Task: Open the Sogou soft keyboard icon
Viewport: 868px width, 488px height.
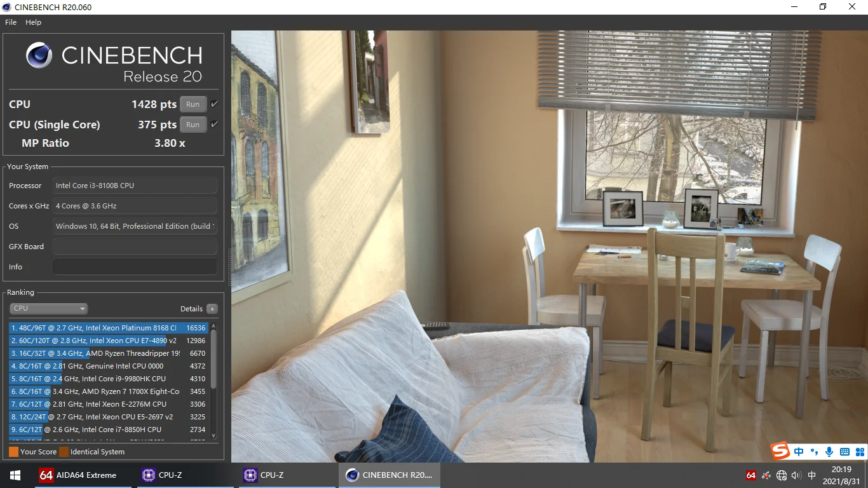Action: (x=844, y=452)
